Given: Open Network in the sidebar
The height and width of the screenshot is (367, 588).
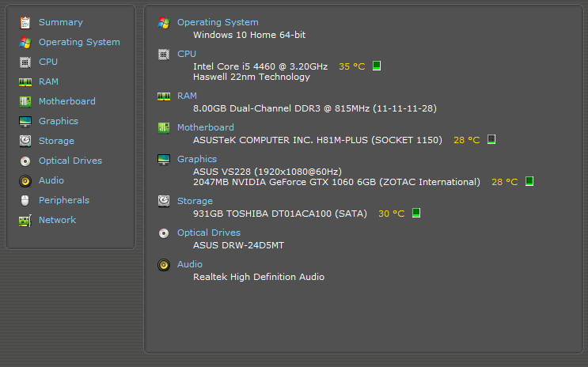Looking at the screenshot, I should click(57, 220).
